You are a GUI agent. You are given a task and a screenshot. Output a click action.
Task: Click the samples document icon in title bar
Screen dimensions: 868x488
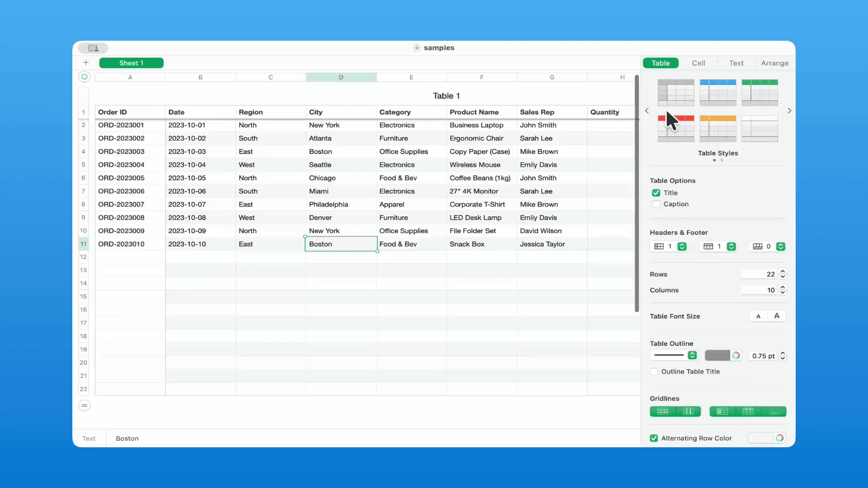pos(417,48)
